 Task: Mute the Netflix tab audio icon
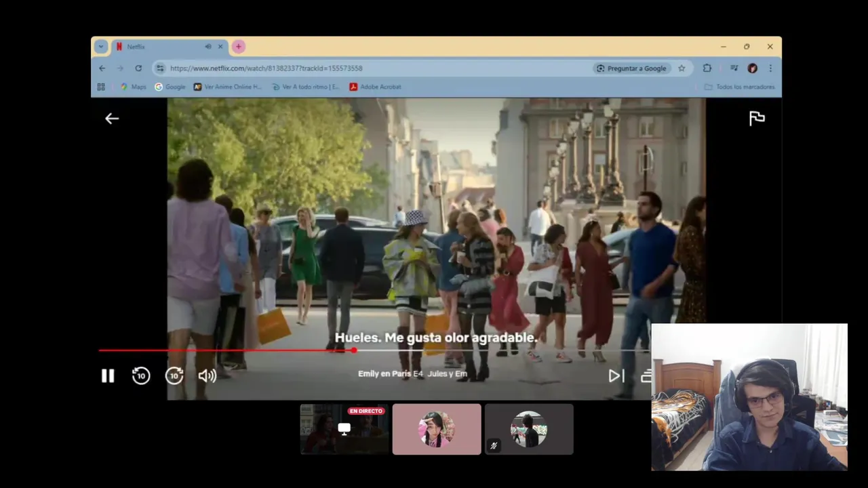208,47
